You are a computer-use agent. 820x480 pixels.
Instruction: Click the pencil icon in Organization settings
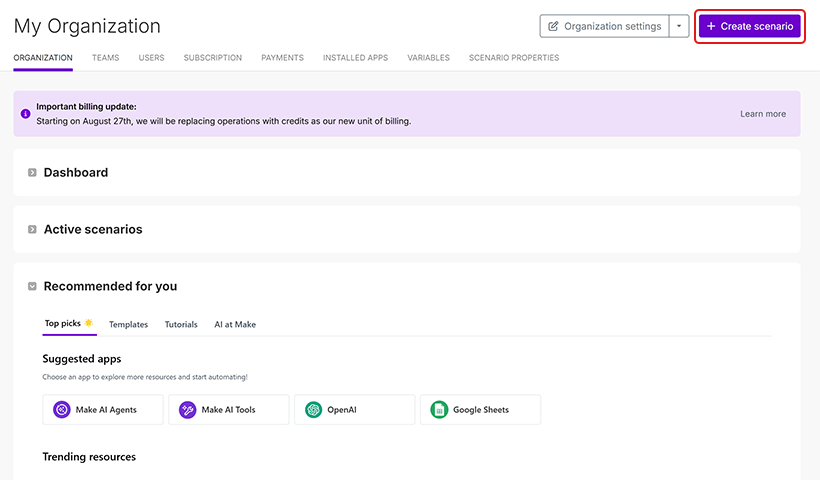(x=554, y=26)
